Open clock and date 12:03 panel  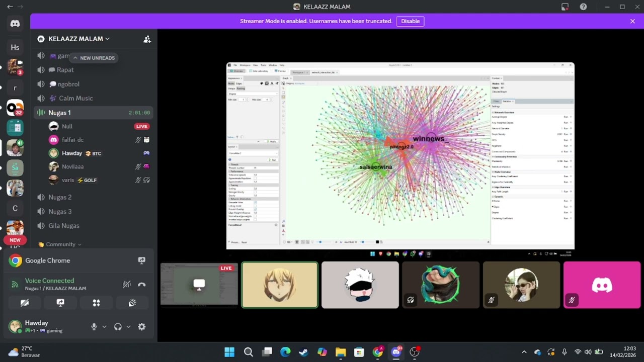click(x=623, y=352)
